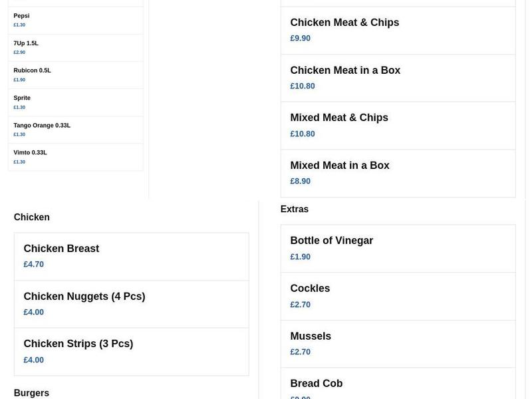532x399 pixels.
Task: Order Mussels for £2.70
Action: point(398,343)
